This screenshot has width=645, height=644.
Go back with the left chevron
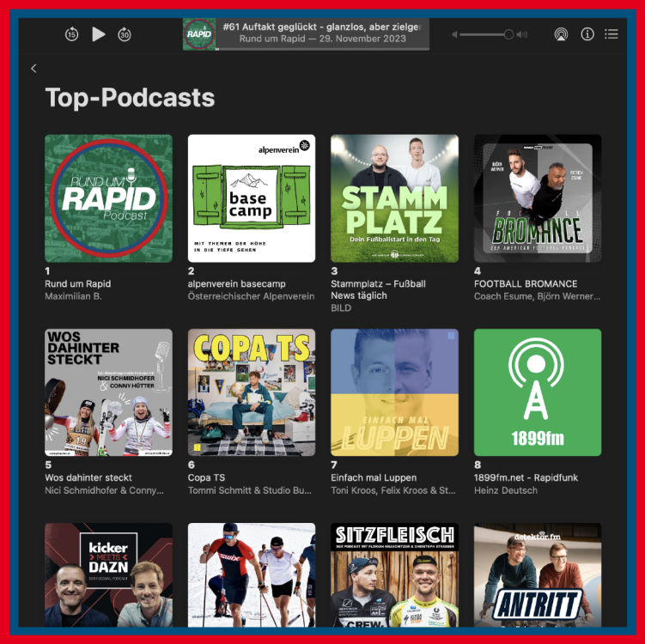[33, 69]
